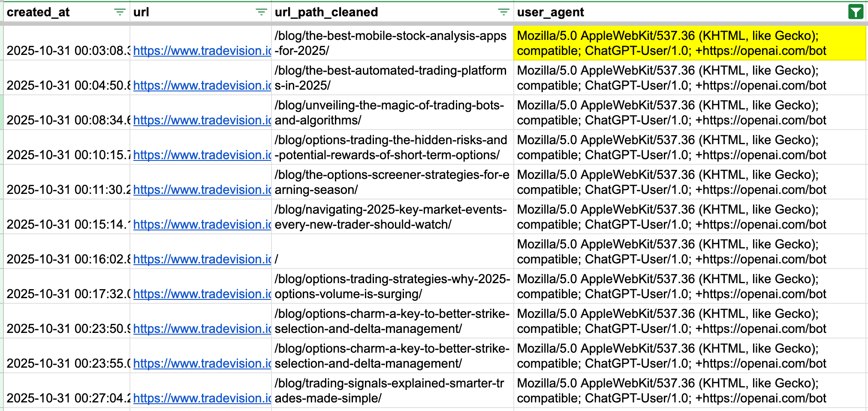Viewport: 868px width, 411px height.
Task: Open the tradevision link in 00:16:02 row
Action: (x=202, y=259)
